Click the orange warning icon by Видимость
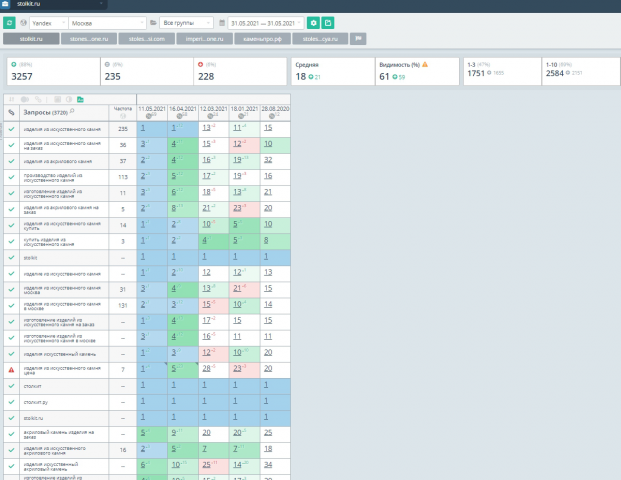 click(x=425, y=65)
